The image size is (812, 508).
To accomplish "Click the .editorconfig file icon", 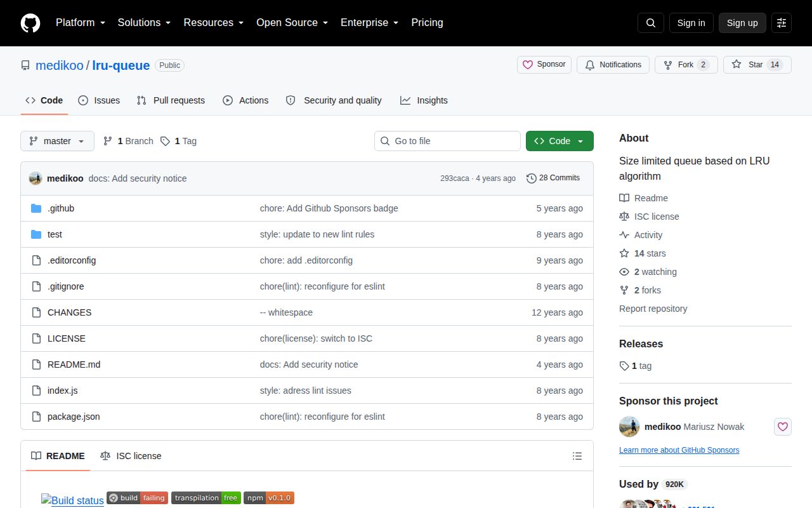I will click(x=36, y=260).
